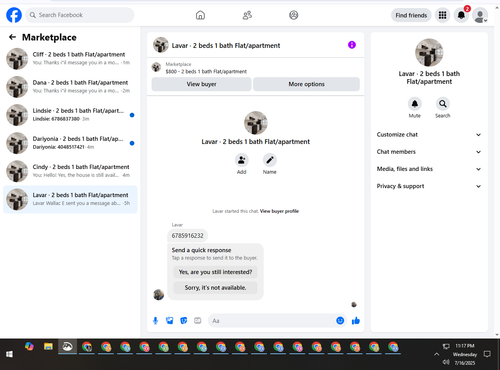Open the Dana conversation
This screenshot has width=500, height=370.
(x=70, y=87)
